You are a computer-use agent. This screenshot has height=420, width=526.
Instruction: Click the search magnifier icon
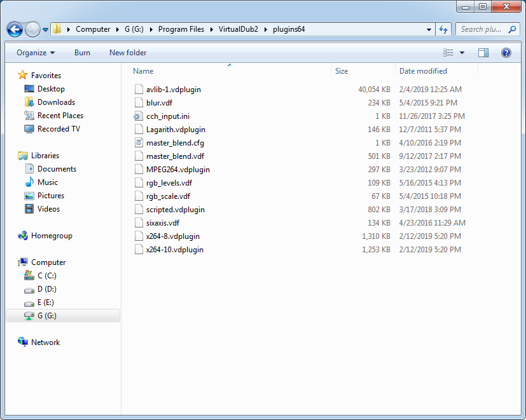[x=512, y=29]
